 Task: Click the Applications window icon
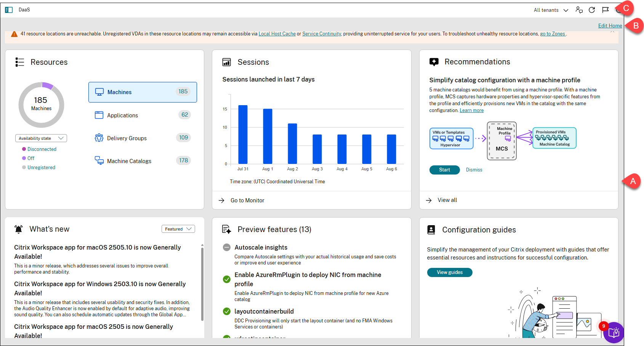[x=99, y=115]
